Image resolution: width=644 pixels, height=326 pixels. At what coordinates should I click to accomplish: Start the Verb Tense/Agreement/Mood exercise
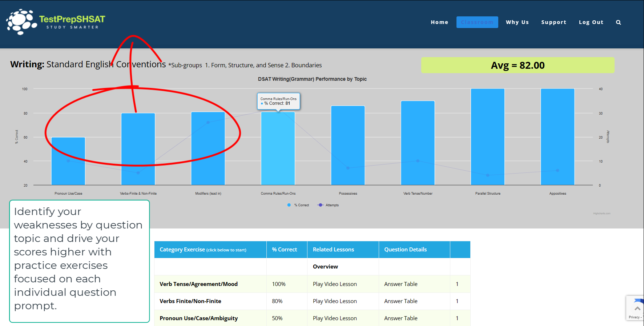[x=198, y=284]
